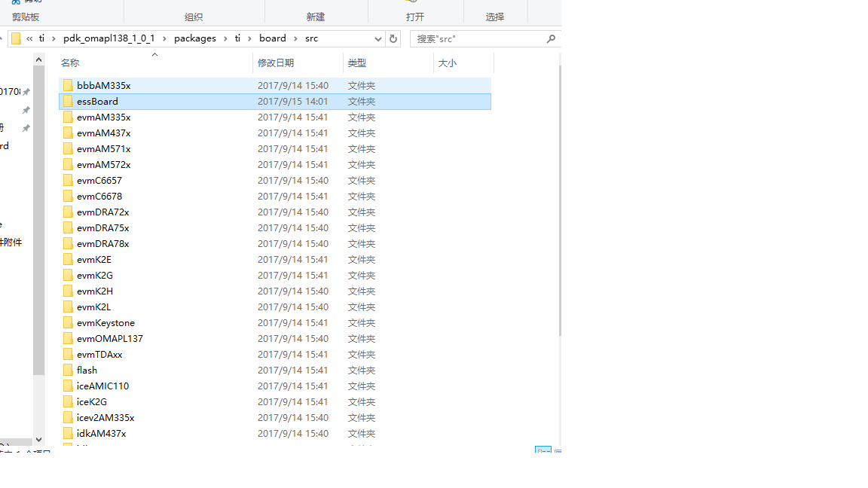Click the refresh button beside the address bar

tap(393, 38)
